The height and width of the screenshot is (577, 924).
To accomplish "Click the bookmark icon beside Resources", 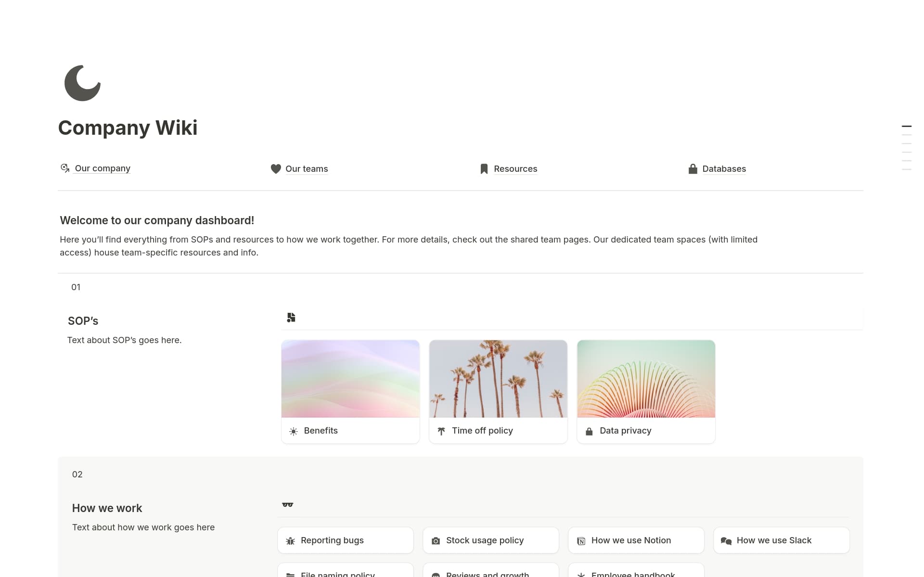I will coord(483,168).
